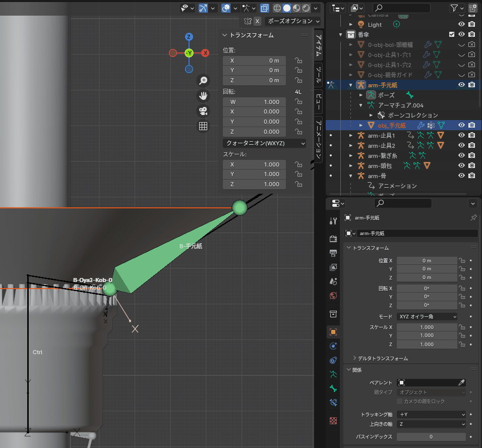Open the Bone Constraints properties tab
The image size is (482, 448).
tap(333, 403)
